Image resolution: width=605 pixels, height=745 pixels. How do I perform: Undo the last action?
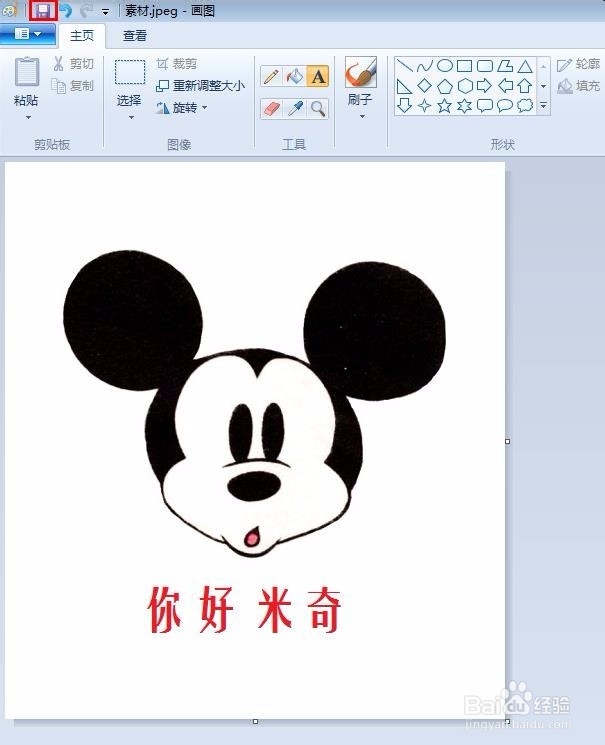click(66, 10)
